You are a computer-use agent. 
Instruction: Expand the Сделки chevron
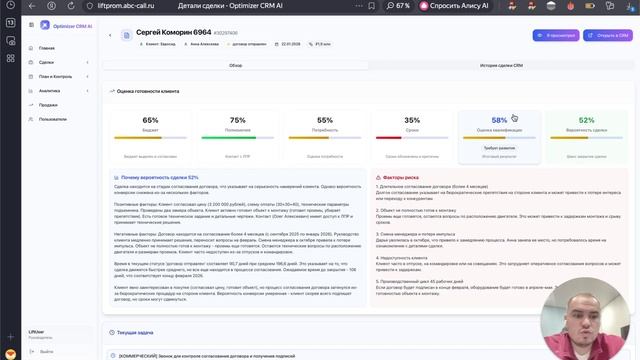click(87, 62)
